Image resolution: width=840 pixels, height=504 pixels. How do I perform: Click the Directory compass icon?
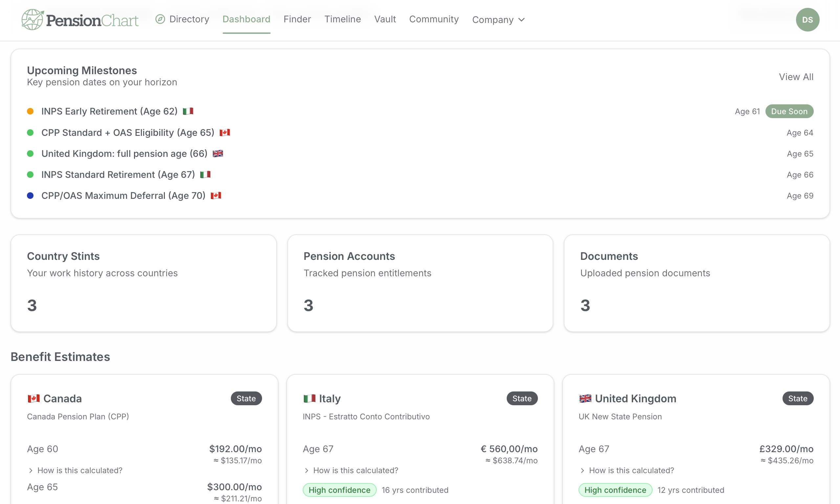click(160, 19)
